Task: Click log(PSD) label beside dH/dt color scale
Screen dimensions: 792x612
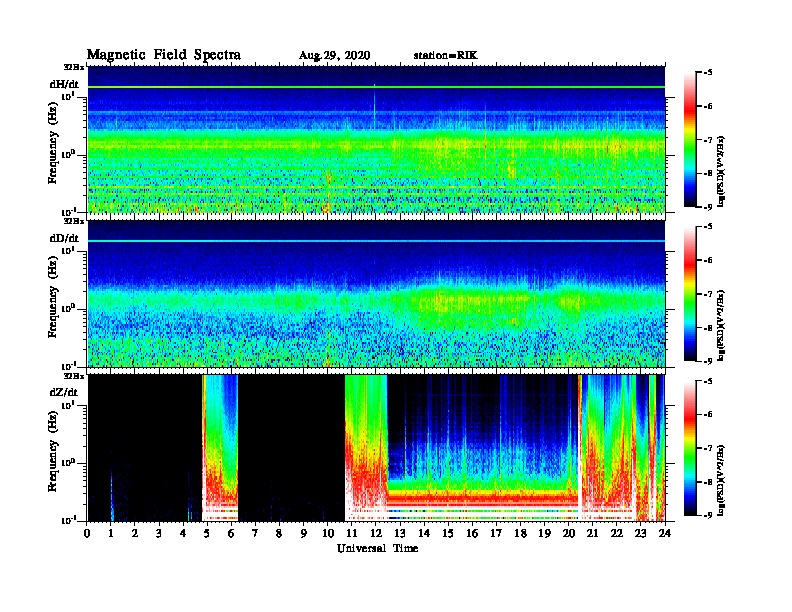Action: 721,171
